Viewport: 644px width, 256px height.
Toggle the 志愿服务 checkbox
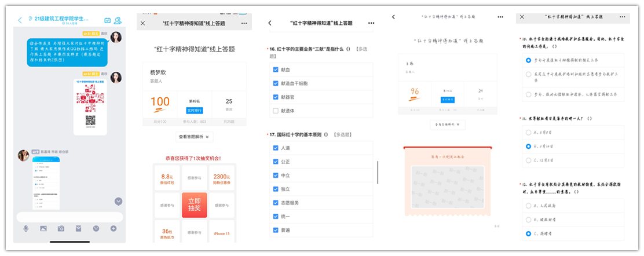point(276,203)
